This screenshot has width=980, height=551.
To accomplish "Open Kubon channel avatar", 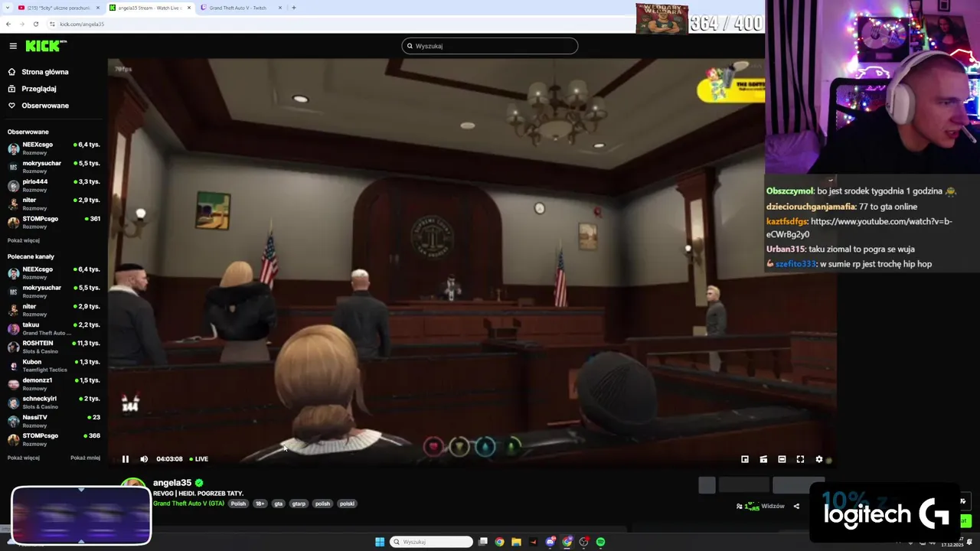I will pyautogui.click(x=13, y=366).
